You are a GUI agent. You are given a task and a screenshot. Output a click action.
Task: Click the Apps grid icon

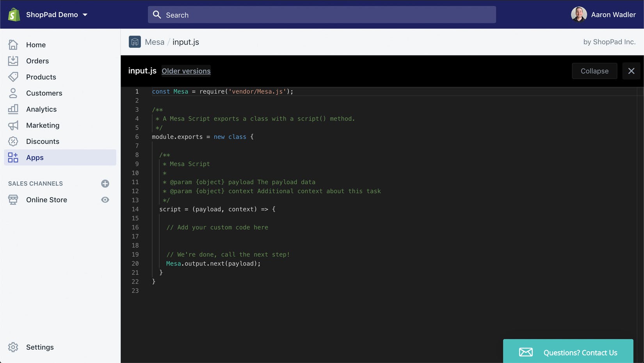click(x=13, y=157)
